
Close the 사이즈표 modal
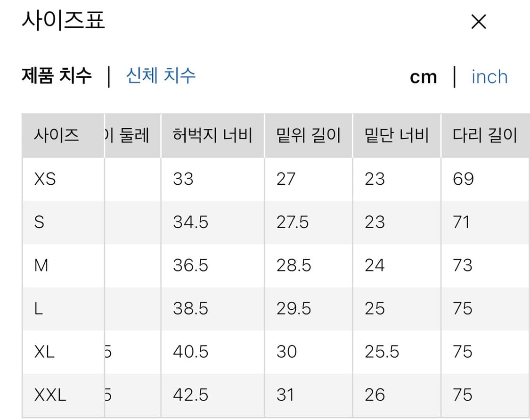(478, 22)
